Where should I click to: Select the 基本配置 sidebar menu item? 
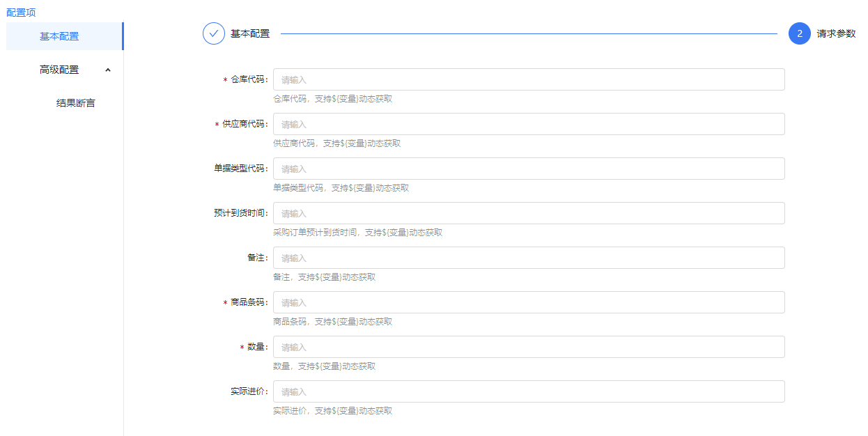click(59, 36)
